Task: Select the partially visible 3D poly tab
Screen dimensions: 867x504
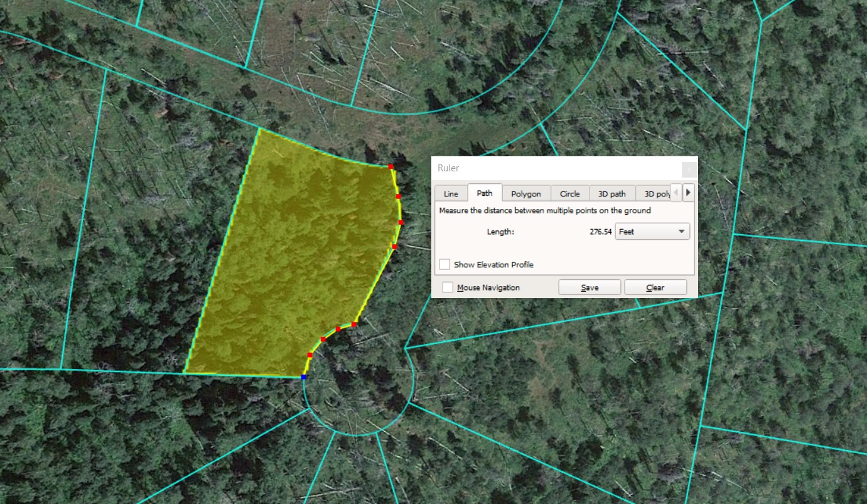Action: tap(653, 194)
